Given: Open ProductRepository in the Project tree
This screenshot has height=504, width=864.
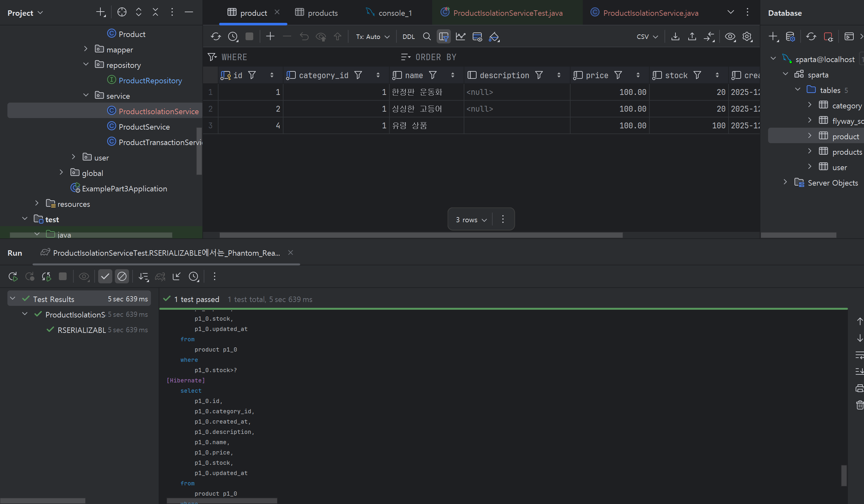Looking at the screenshot, I should click(150, 80).
